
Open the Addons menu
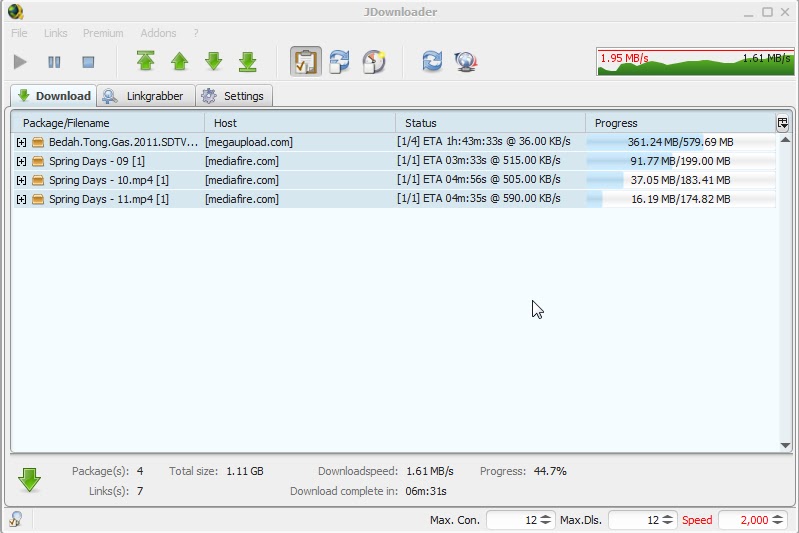point(158,33)
